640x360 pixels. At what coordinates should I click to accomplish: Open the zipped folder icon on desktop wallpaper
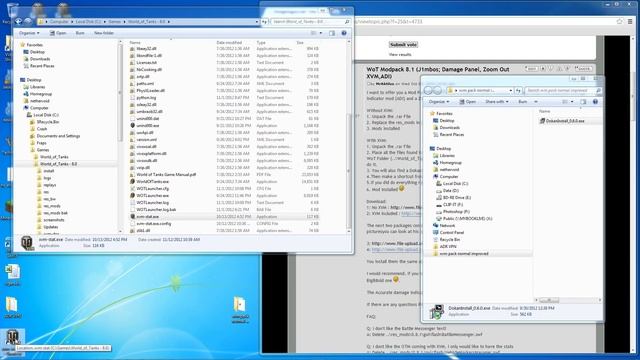tap(240, 304)
